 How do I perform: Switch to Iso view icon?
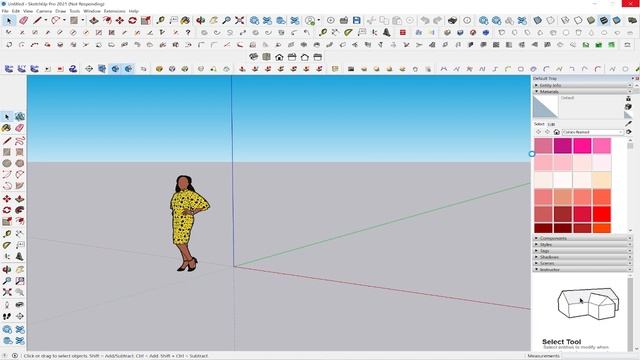tap(253, 57)
